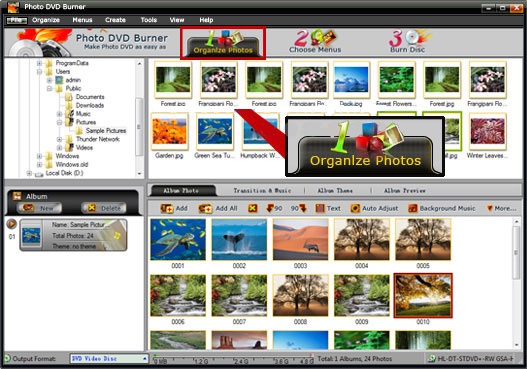Switch to the Album Theme tab

(x=335, y=191)
